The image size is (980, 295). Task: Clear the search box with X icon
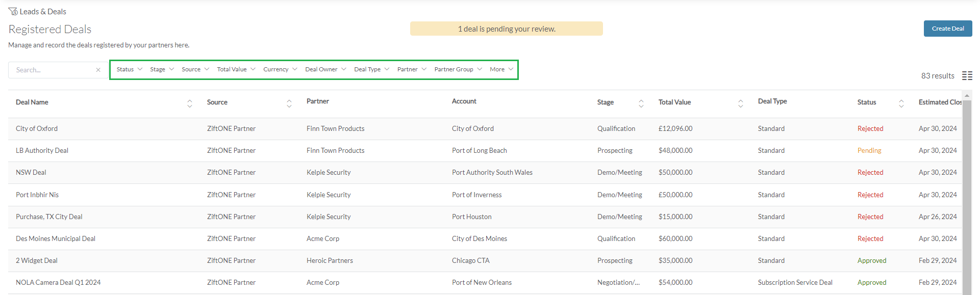point(98,70)
